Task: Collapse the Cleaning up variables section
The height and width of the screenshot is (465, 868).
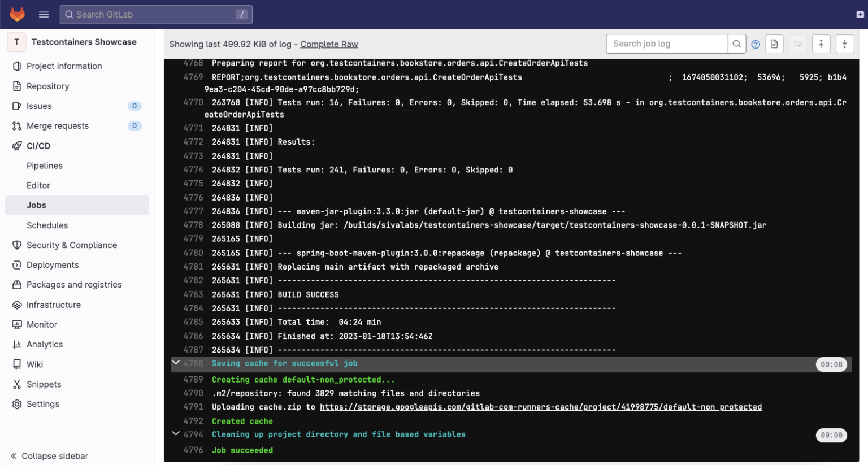Action: point(176,434)
